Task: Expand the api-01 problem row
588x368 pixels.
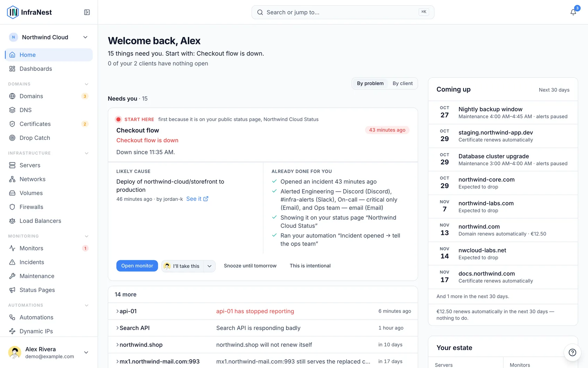Action: 263,311
